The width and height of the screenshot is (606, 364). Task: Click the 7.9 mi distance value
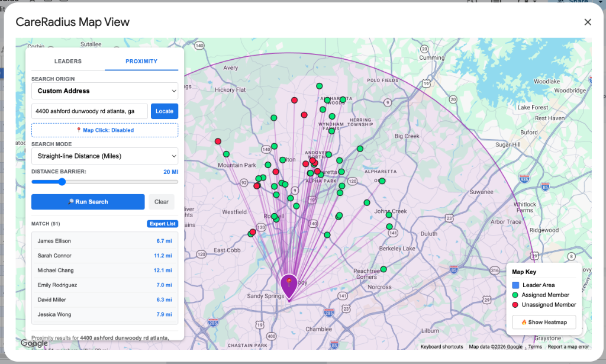tap(165, 314)
